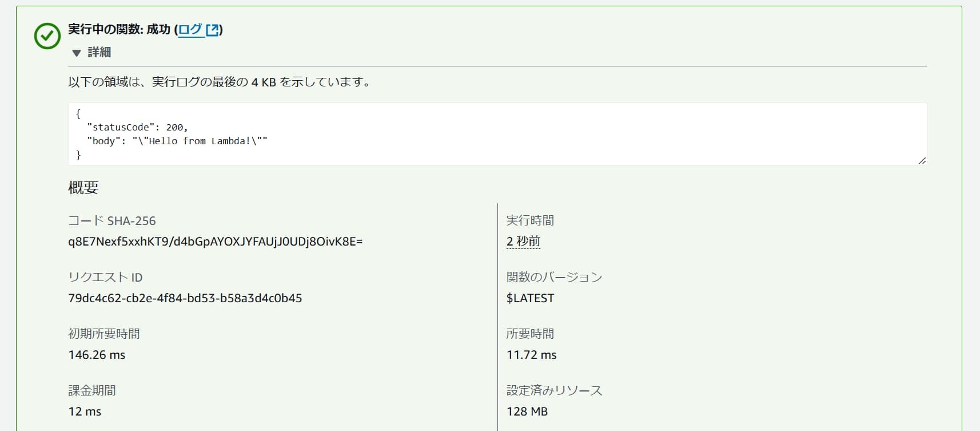Click the 初期所要時間 label
The width and height of the screenshot is (980, 431).
pyautogui.click(x=104, y=334)
